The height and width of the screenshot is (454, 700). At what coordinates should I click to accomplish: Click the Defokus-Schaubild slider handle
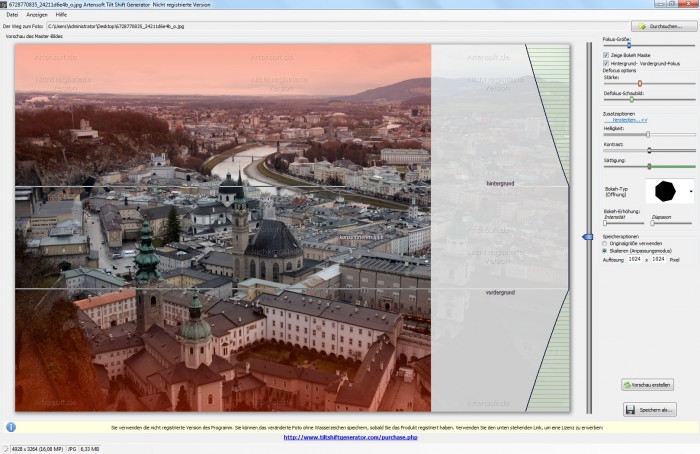tap(632, 100)
